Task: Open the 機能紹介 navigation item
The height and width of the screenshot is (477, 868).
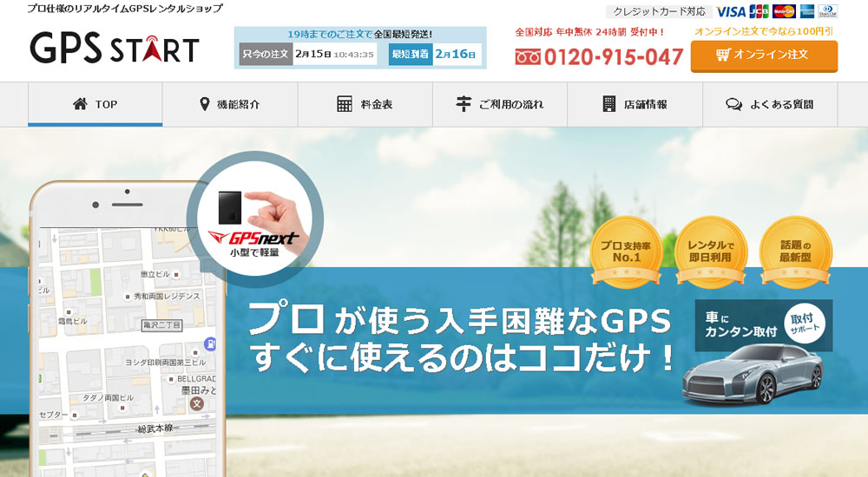Action: coord(230,104)
